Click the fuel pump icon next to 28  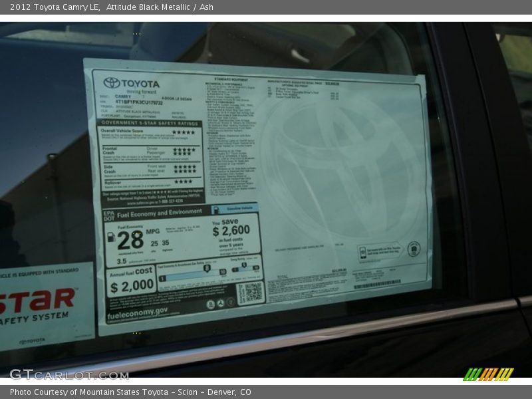111,237
